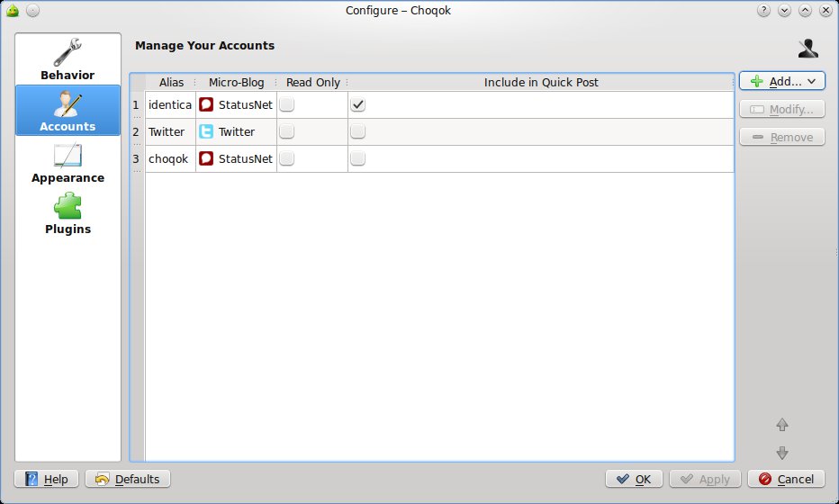Restore settings with Defaults button
This screenshot has width=839, height=504.
pyautogui.click(x=128, y=479)
